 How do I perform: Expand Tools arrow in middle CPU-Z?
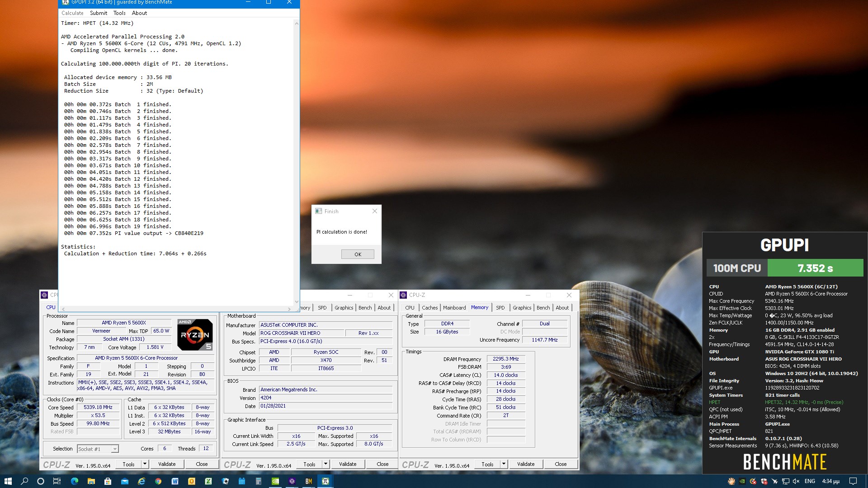325,464
